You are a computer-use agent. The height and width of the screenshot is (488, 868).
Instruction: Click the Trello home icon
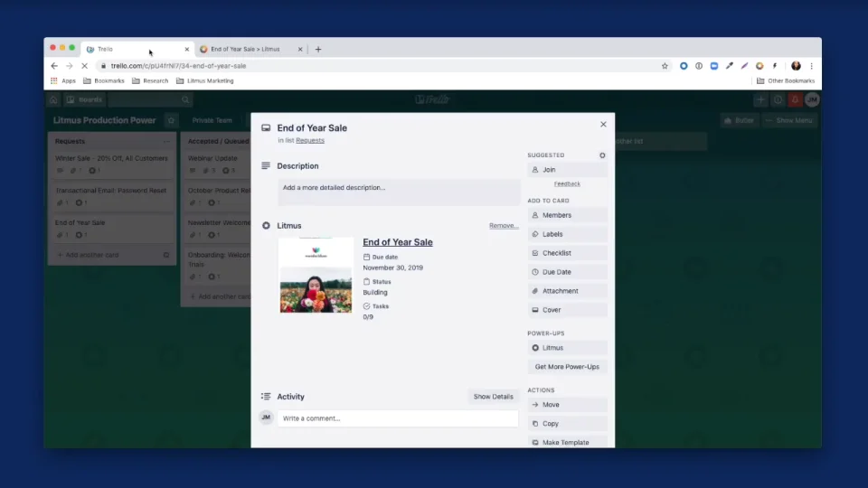point(53,99)
